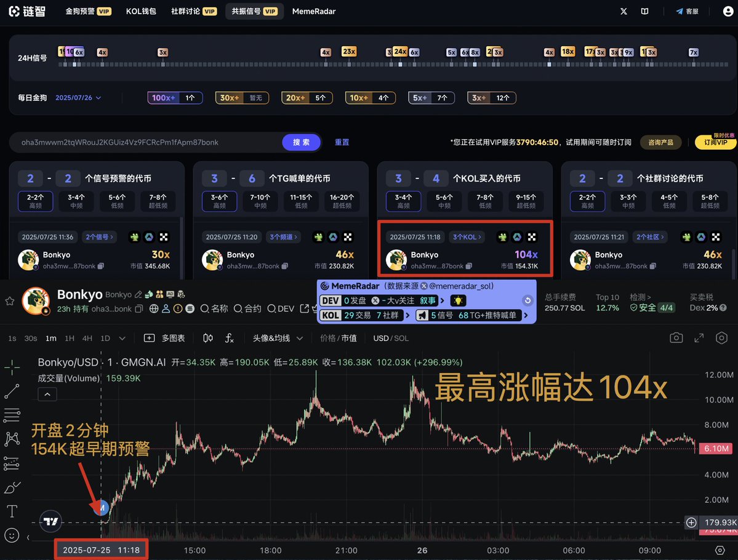738x560 pixels.
Task: Select the 4H chart interval
Action: (87, 338)
